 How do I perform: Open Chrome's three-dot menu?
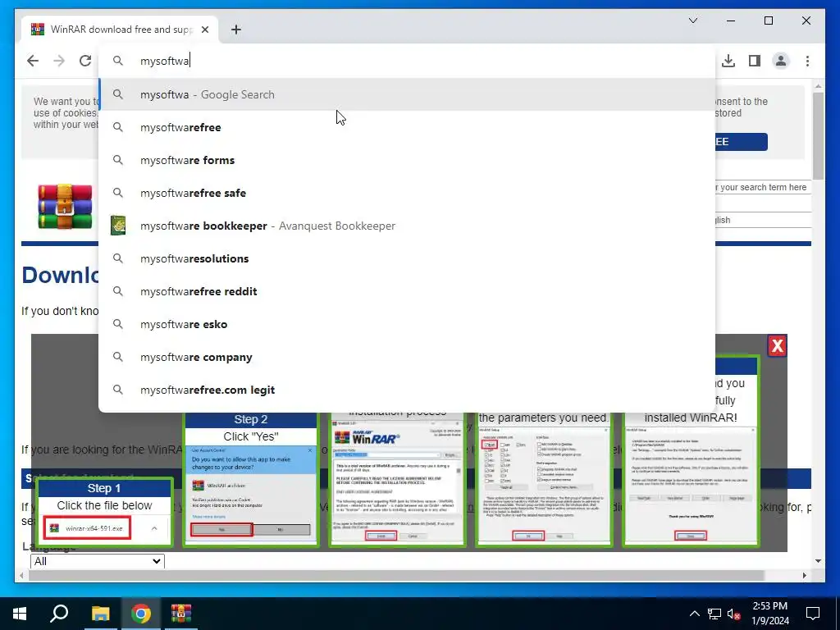pos(807,61)
